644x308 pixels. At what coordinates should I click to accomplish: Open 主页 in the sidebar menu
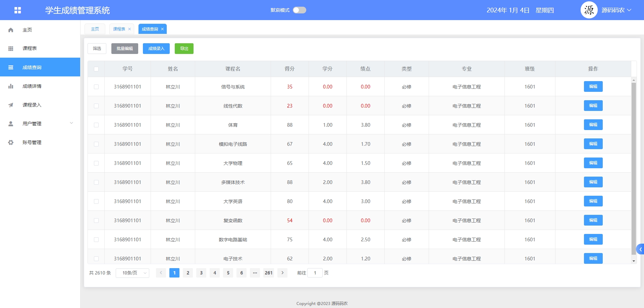40,30
